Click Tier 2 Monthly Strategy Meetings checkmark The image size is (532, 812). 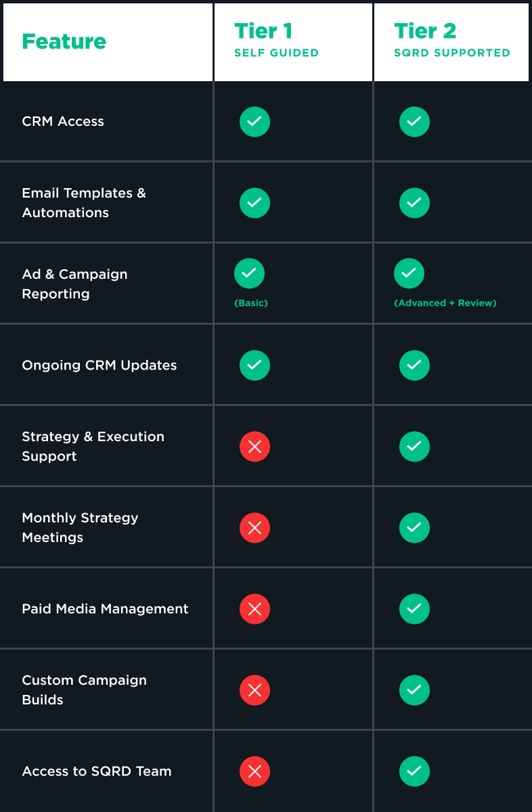(x=414, y=528)
